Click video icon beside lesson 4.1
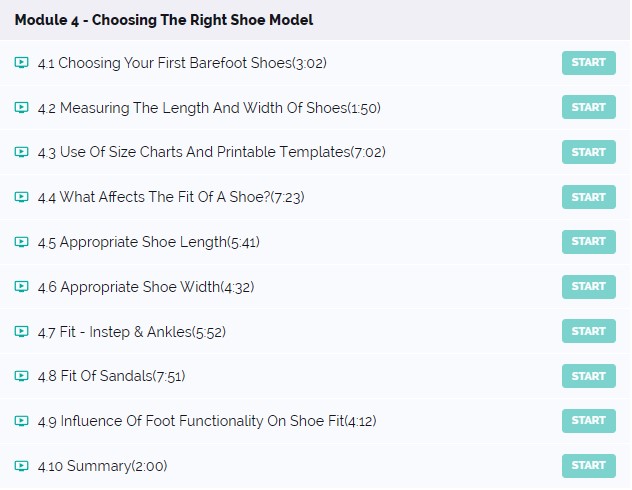Screen dimensions: 632x490 pos(21,63)
